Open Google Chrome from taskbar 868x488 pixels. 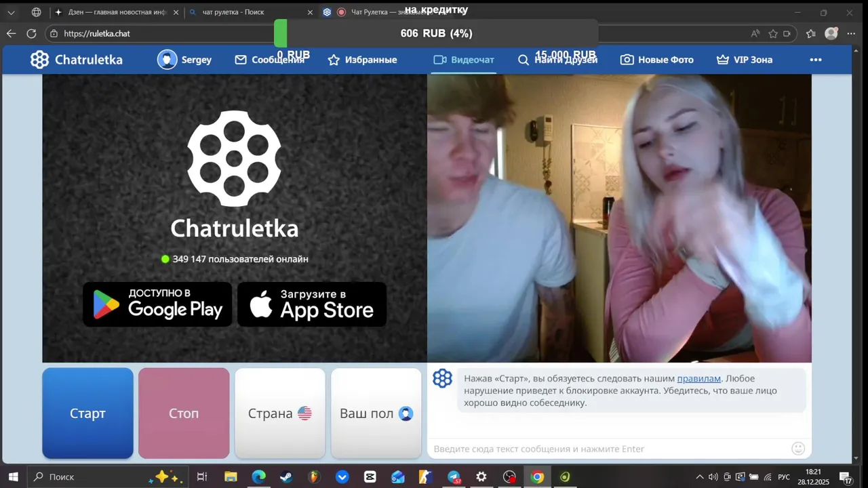[537, 477]
